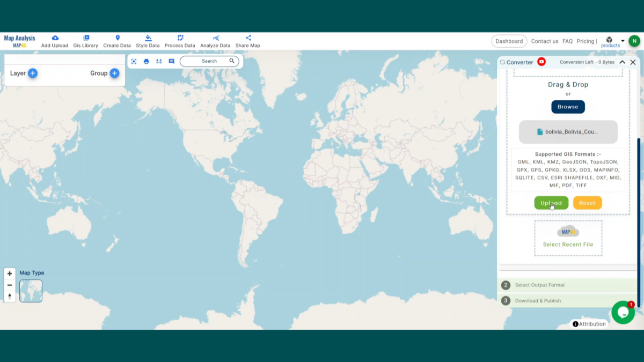Select the Share Map tool
The image size is (644, 362).
click(248, 40)
